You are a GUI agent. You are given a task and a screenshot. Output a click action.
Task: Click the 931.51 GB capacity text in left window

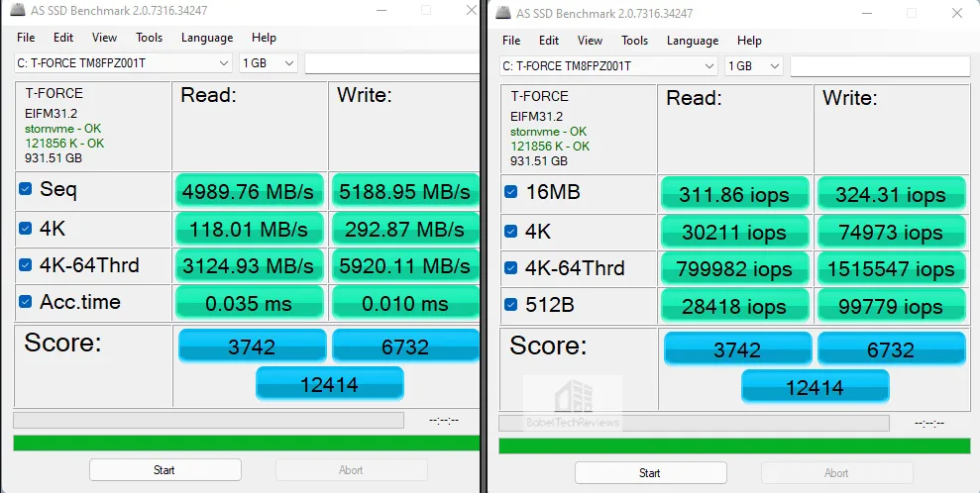pos(54,157)
